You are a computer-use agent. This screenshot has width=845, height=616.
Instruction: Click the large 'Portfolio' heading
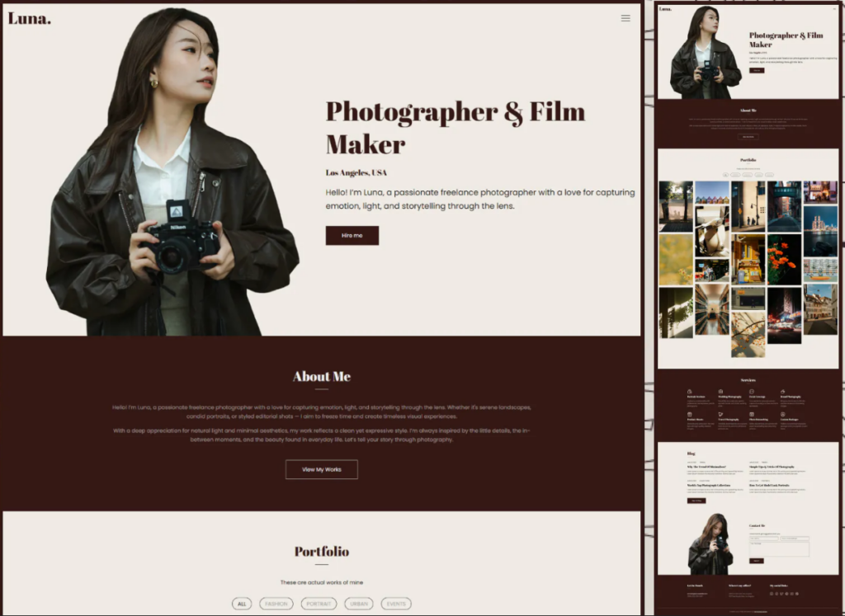[322, 552]
